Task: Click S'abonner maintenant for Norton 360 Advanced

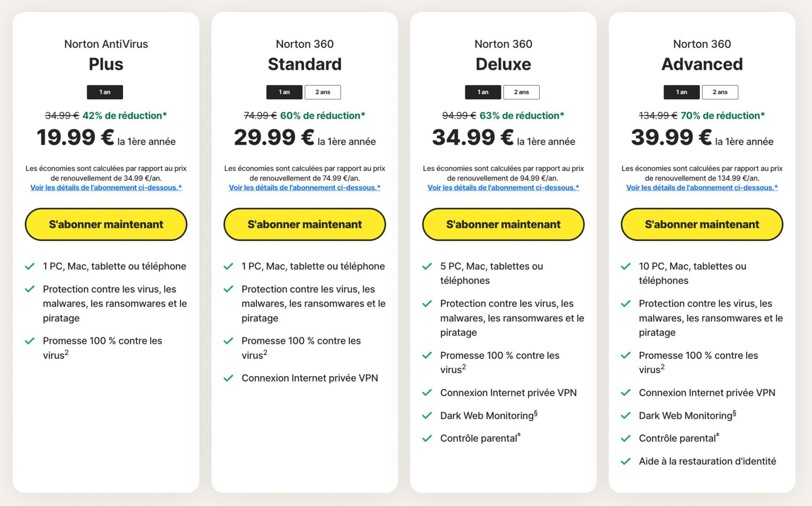Action: coord(702,224)
